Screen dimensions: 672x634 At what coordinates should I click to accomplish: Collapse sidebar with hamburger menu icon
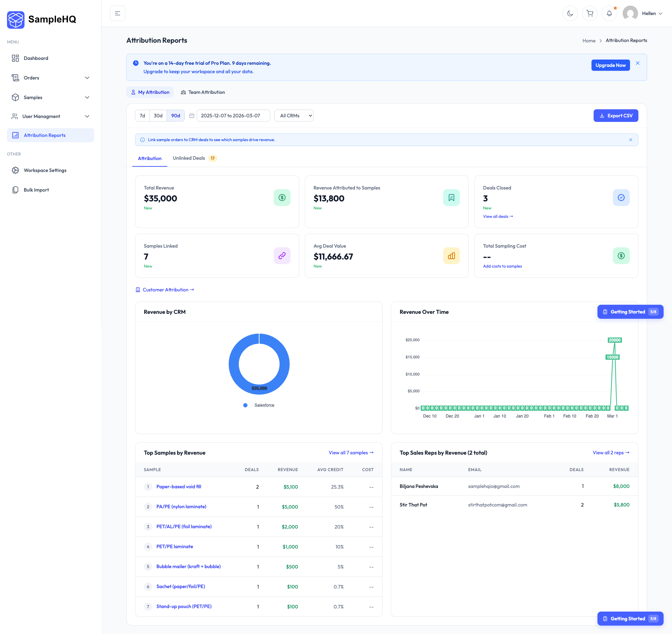[118, 13]
